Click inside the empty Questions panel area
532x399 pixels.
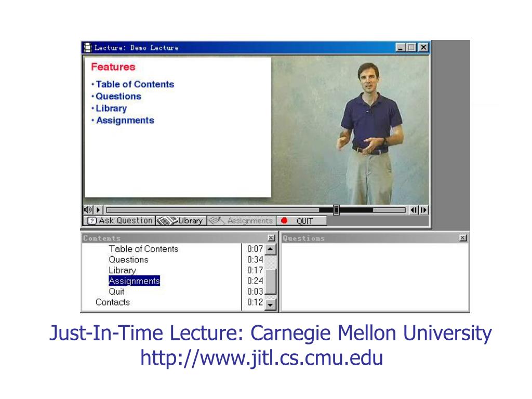click(375, 277)
